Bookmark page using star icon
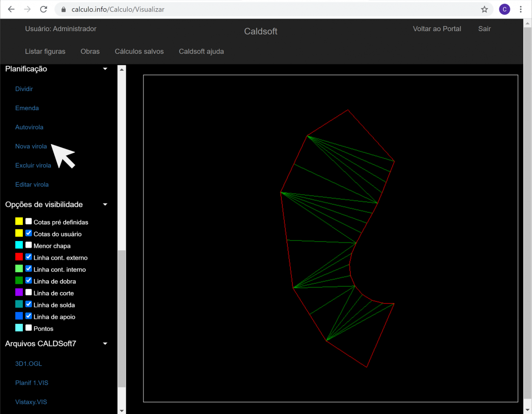The height and width of the screenshot is (414, 532). pos(484,10)
